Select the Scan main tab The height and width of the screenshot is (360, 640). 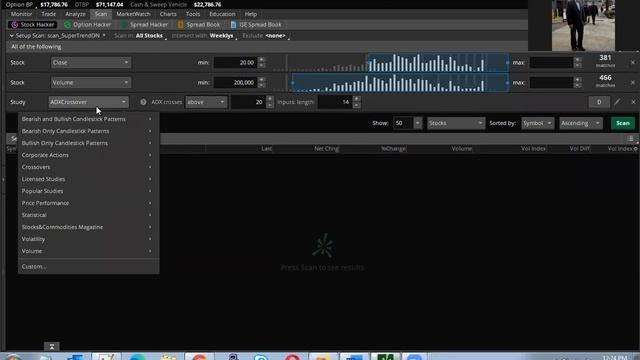100,14
